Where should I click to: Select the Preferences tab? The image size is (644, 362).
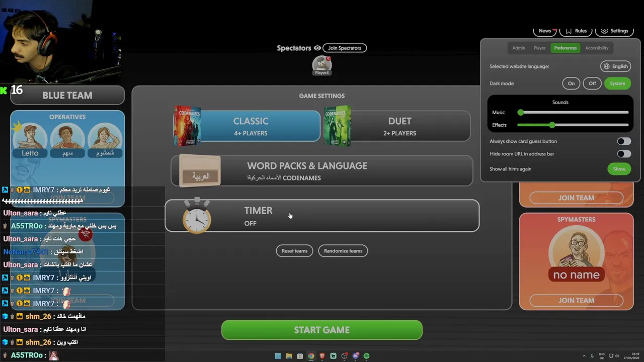[x=566, y=48]
